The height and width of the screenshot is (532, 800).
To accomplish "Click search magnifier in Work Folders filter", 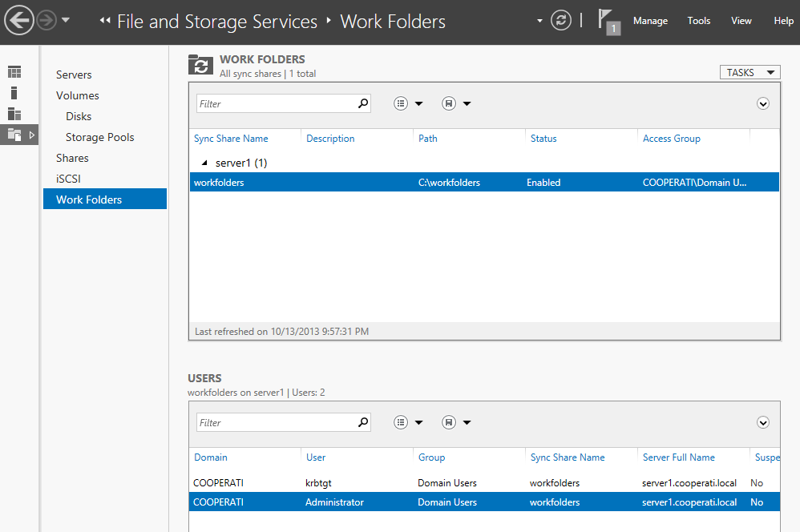I will (x=363, y=103).
